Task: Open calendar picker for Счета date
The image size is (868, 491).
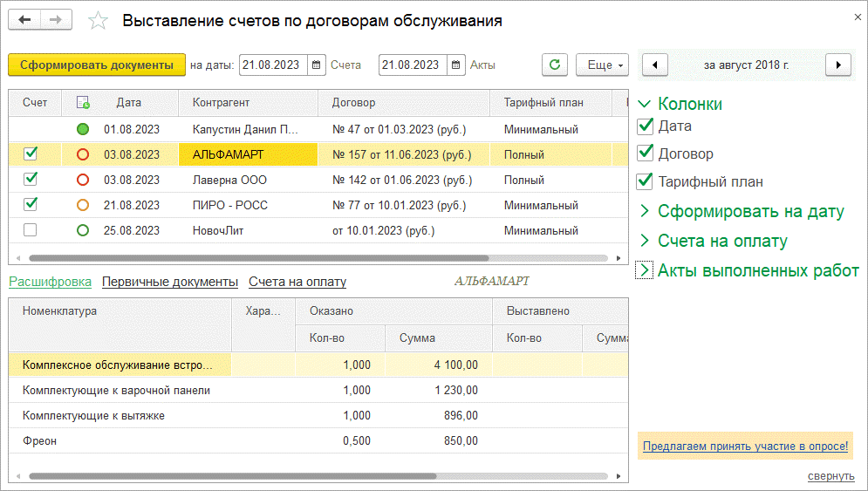Action: pos(317,65)
